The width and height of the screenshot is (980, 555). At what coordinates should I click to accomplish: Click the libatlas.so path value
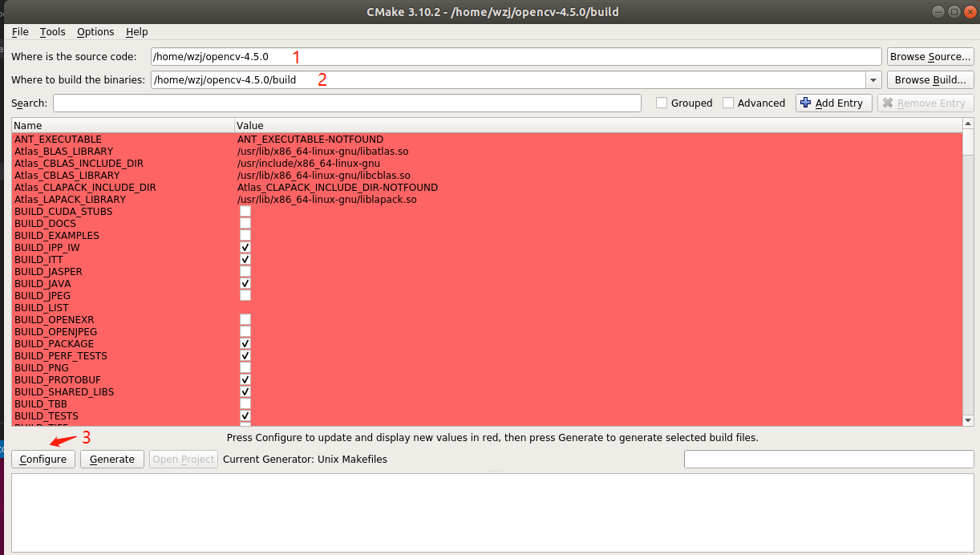tap(324, 152)
